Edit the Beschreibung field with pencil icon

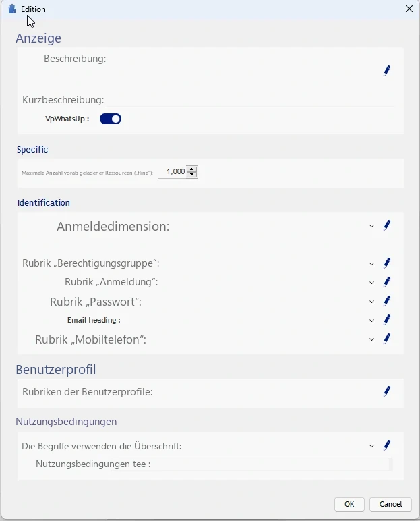[x=387, y=71]
